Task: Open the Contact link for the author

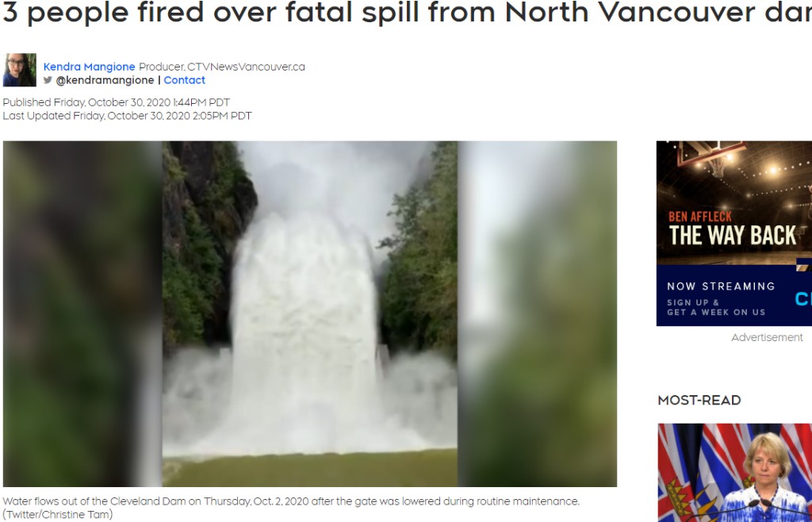Action: pos(184,80)
